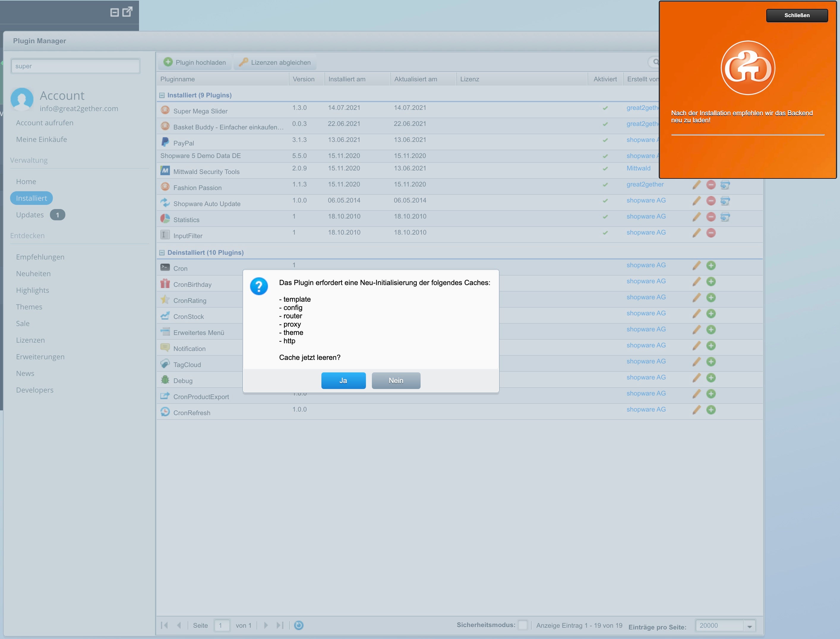This screenshot has height=639, width=840.
Task: Close the orange notification with Schließen
Action: point(797,16)
